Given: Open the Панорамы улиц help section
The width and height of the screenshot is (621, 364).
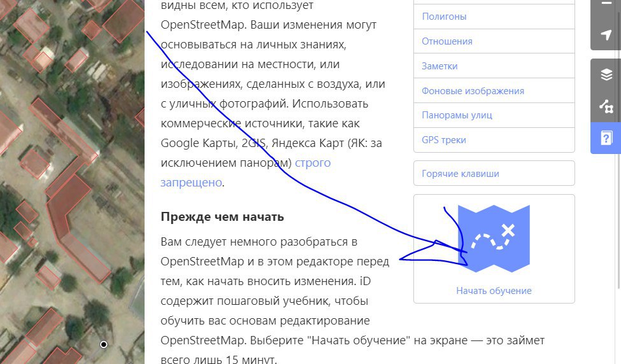Looking at the screenshot, I should click(494, 115).
